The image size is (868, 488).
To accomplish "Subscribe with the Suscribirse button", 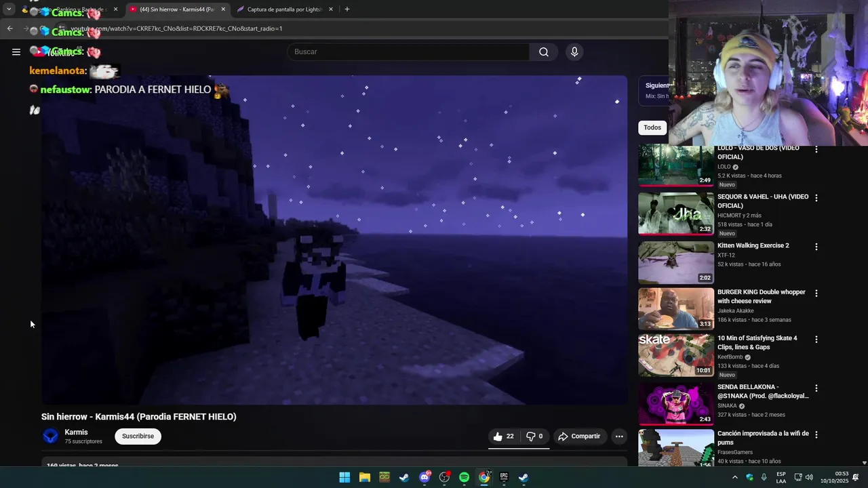I will (138, 436).
